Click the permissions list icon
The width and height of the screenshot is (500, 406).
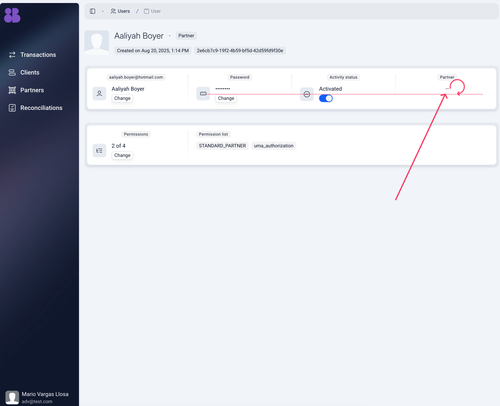coord(99,151)
